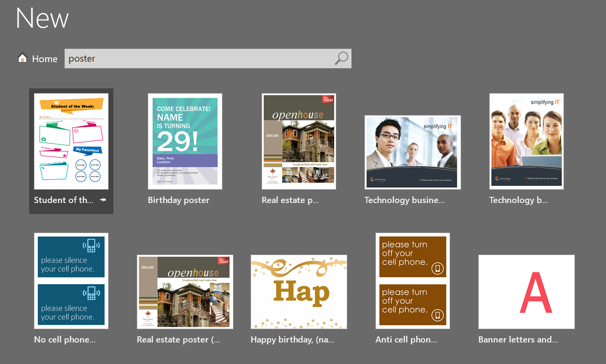The height and width of the screenshot is (364, 606).
Task: Click the Birthday poster title label
Action: (178, 200)
